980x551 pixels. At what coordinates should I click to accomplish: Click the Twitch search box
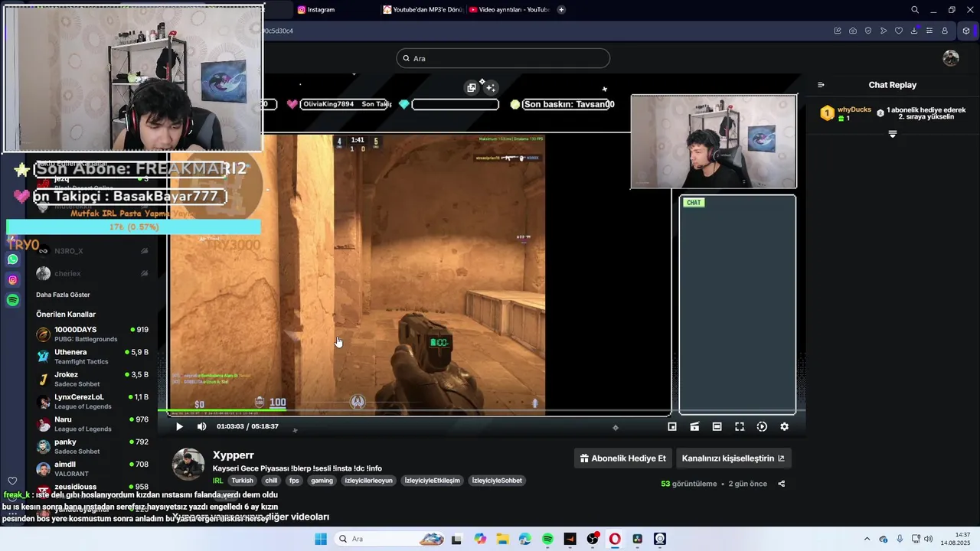tap(503, 58)
